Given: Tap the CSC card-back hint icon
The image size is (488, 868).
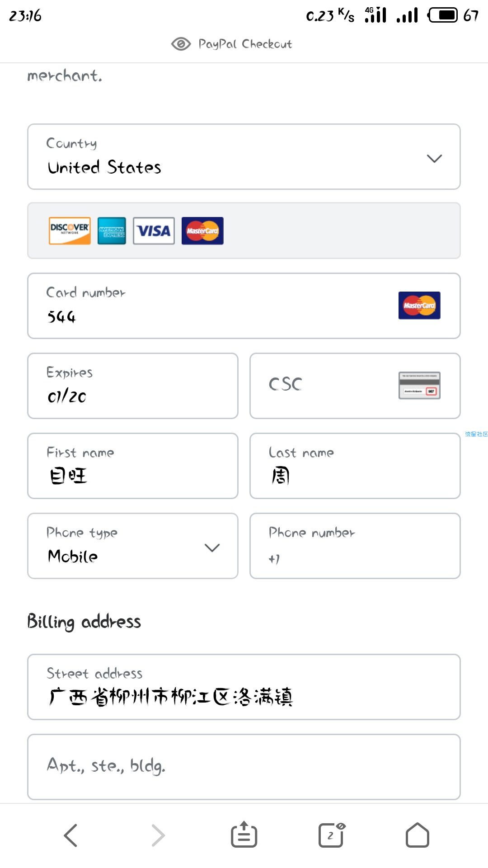Looking at the screenshot, I should (x=419, y=386).
